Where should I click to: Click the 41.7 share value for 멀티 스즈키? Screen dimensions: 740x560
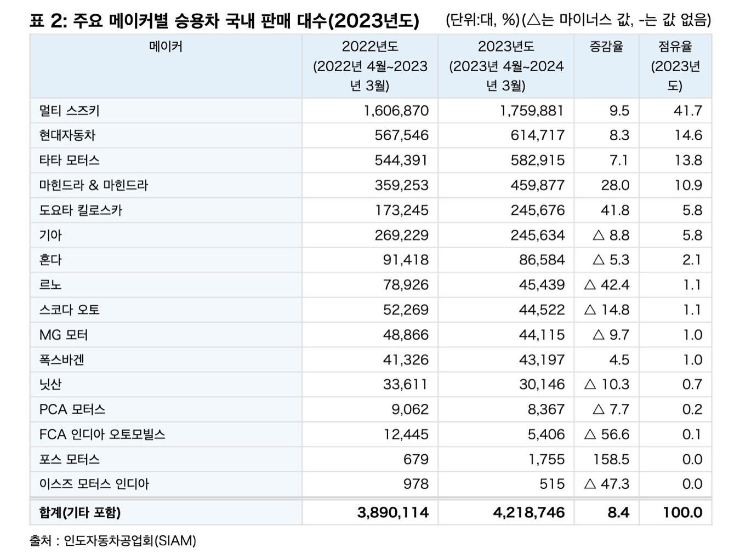(x=688, y=111)
